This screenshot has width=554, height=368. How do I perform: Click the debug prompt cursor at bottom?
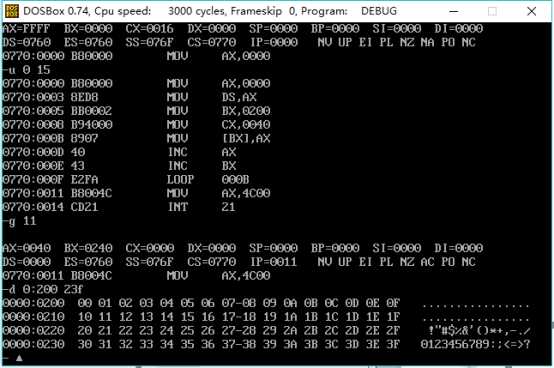point(19,358)
